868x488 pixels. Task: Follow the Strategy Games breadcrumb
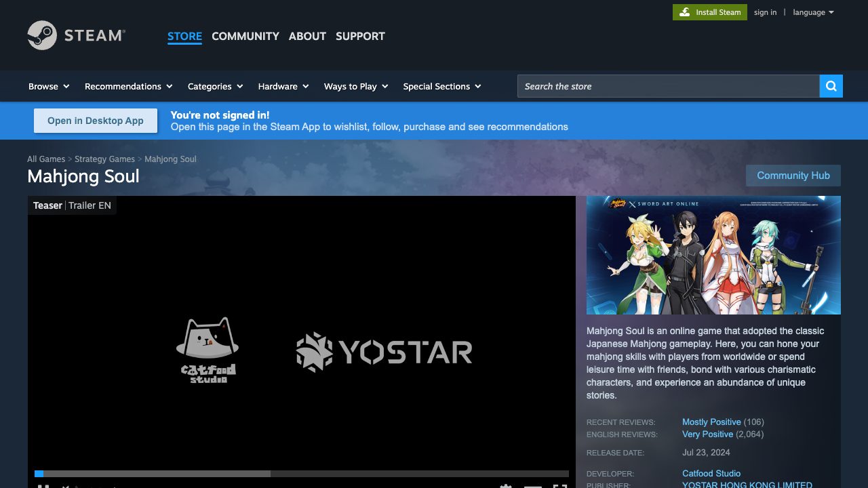(104, 159)
